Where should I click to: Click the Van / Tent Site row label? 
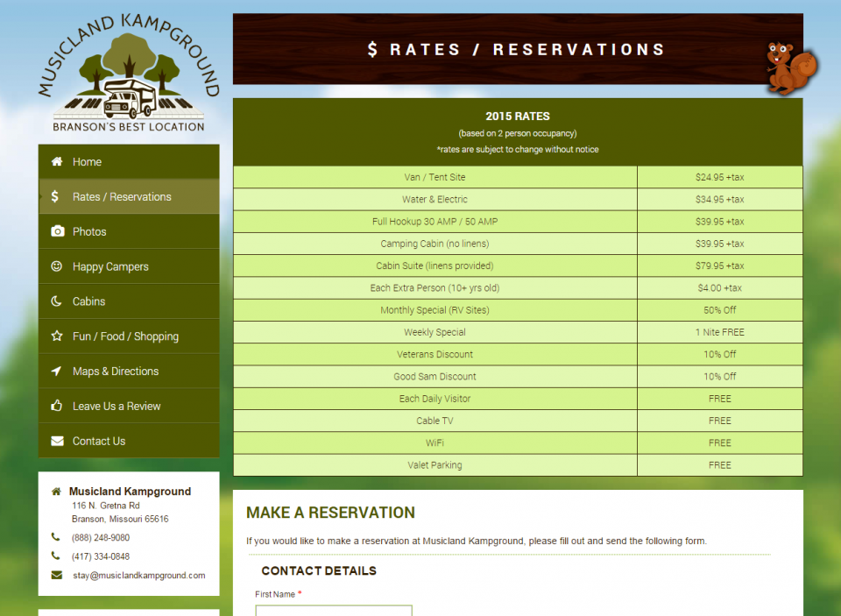coord(435,177)
